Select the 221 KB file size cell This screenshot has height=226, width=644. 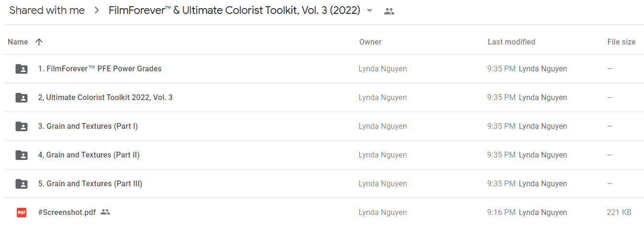click(x=619, y=213)
